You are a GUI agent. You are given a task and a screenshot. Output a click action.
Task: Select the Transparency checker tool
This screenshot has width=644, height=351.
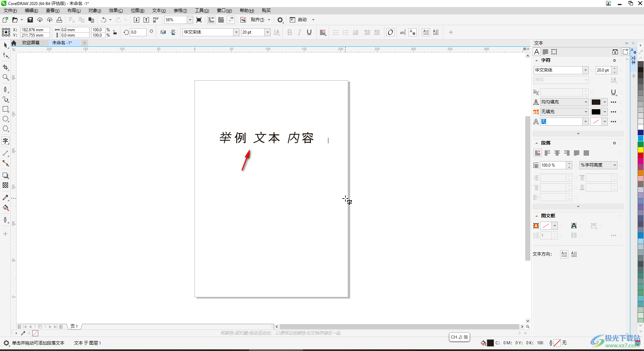pos(5,185)
